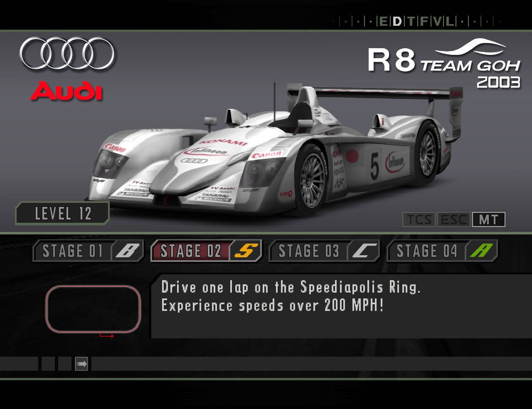The image size is (532, 409).
Task: Click the C grade badge on Stage 03
Action: point(364,251)
